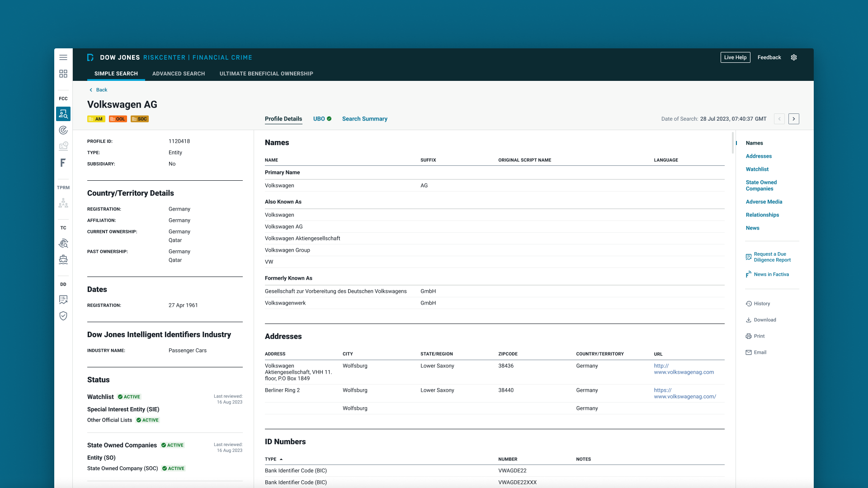Click the Due Diligence Report icon
Viewport: 868px width, 488px height.
click(749, 257)
